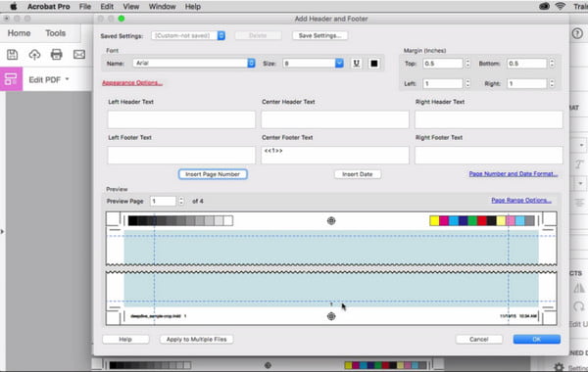Viewport: 588px width, 372px height.
Task: Expand the font Size dropdown
Action: (314, 64)
